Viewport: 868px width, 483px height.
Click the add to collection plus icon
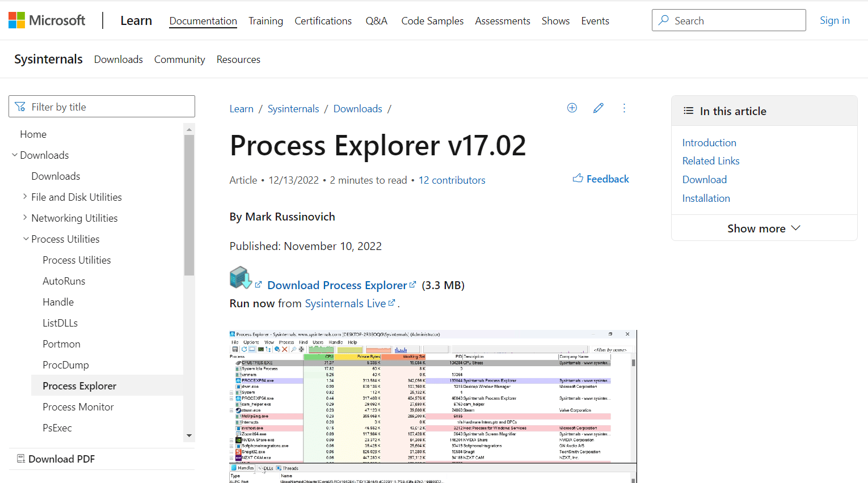pos(572,108)
